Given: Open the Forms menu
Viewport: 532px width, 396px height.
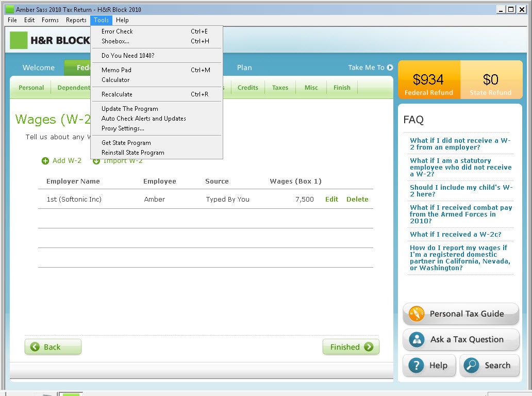Looking at the screenshot, I should pyautogui.click(x=50, y=20).
